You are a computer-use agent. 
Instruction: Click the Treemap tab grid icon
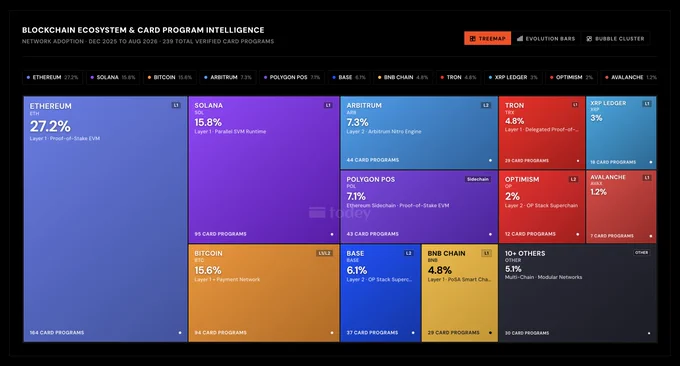click(473, 39)
